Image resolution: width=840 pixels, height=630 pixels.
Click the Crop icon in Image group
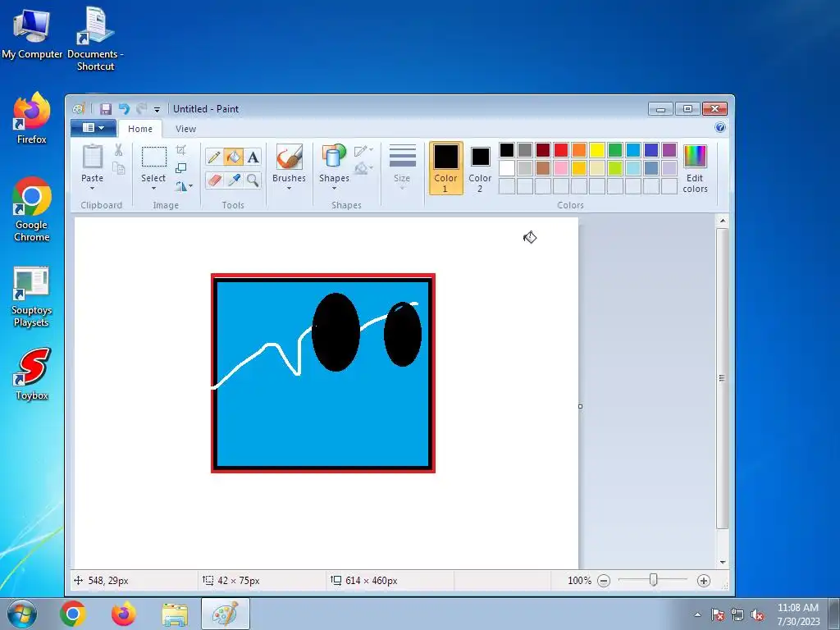tap(181, 150)
